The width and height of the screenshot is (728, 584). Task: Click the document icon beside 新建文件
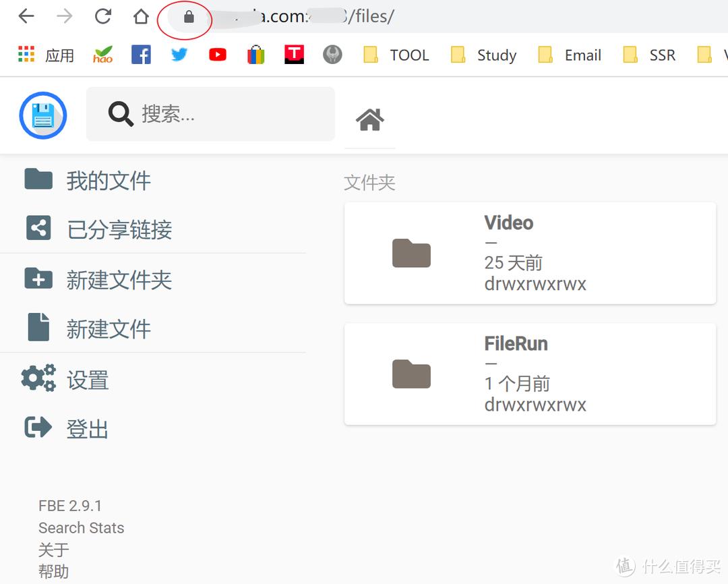(x=38, y=328)
